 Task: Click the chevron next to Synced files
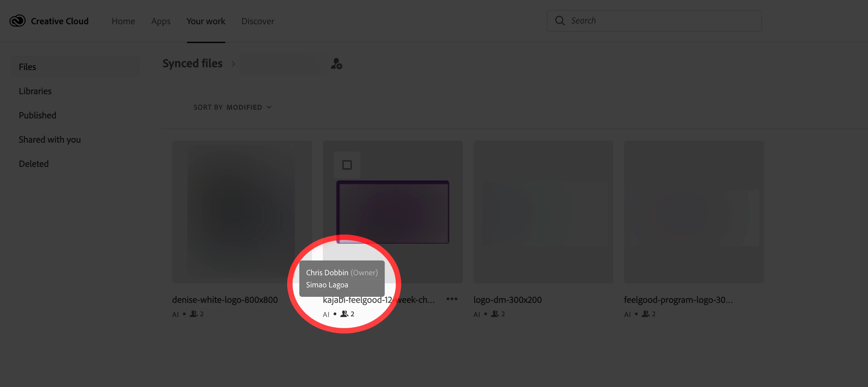tap(233, 64)
